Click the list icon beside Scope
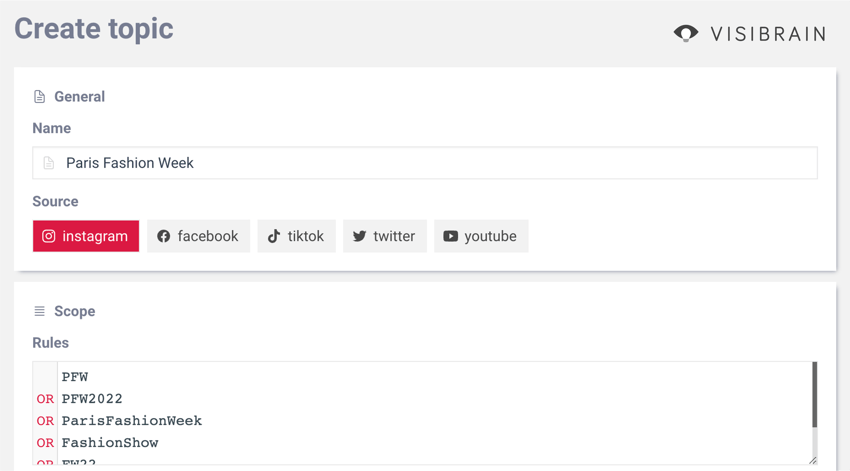 pyautogui.click(x=40, y=311)
